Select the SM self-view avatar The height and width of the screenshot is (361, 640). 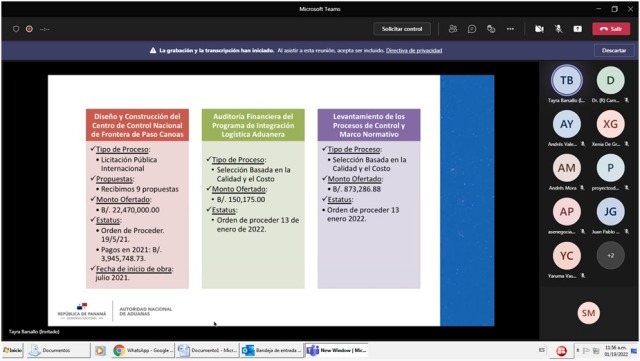(x=588, y=313)
